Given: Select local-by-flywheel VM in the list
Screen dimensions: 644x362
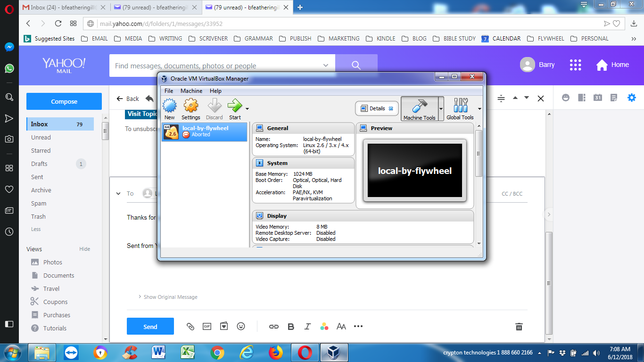Looking at the screenshot, I should coord(205,132).
